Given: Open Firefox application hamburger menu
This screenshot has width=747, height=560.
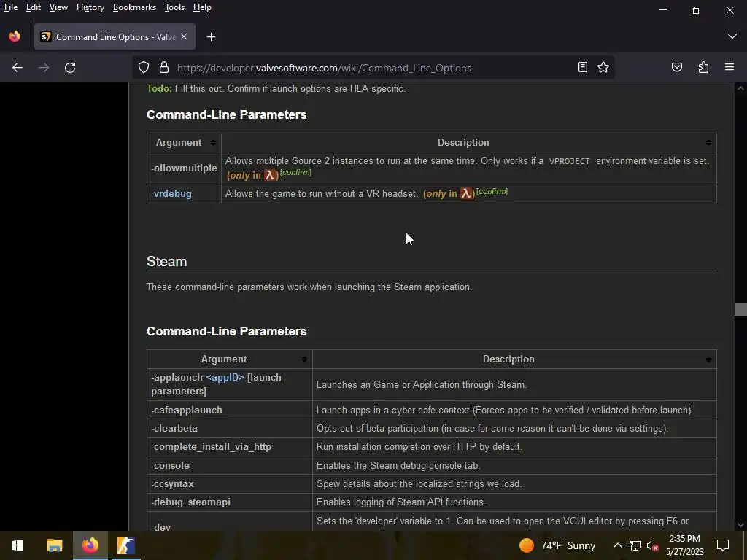Looking at the screenshot, I should pos(729,68).
